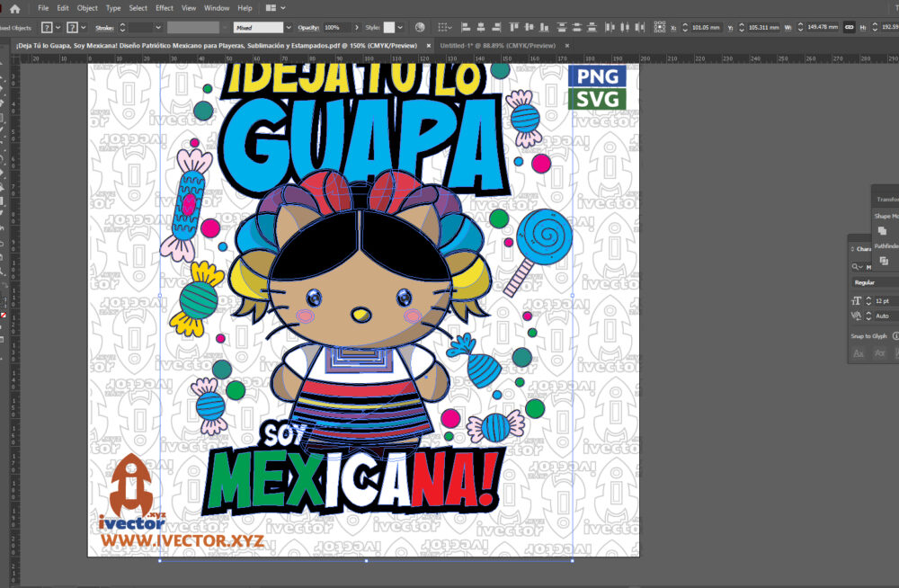Open the Help menu
Image resolution: width=899 pixels, height=588 pixels.
245,8
